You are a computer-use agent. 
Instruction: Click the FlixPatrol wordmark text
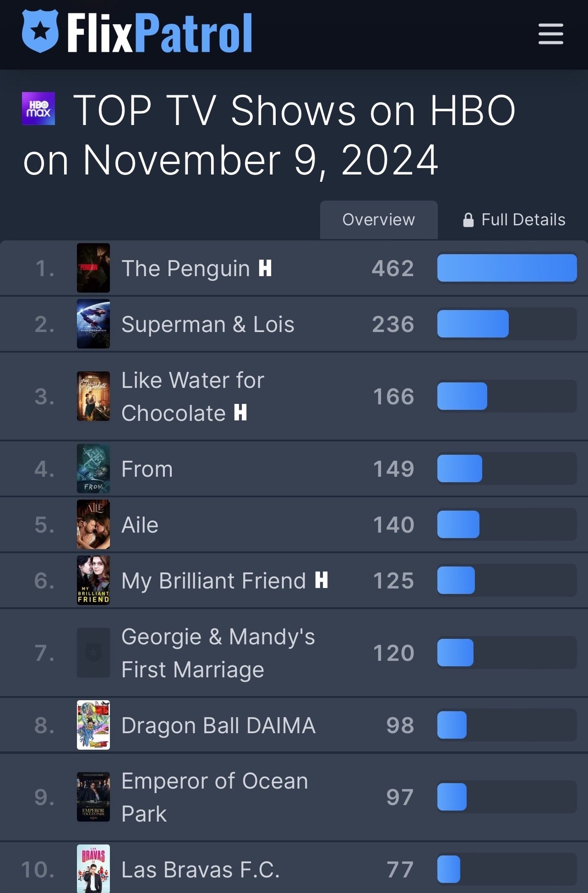159,33
